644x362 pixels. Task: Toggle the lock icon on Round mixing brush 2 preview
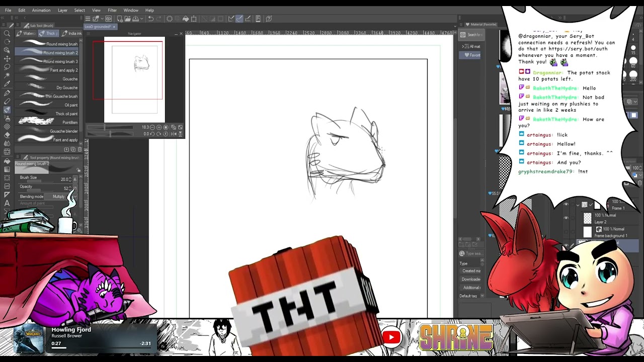pos(78,170)
